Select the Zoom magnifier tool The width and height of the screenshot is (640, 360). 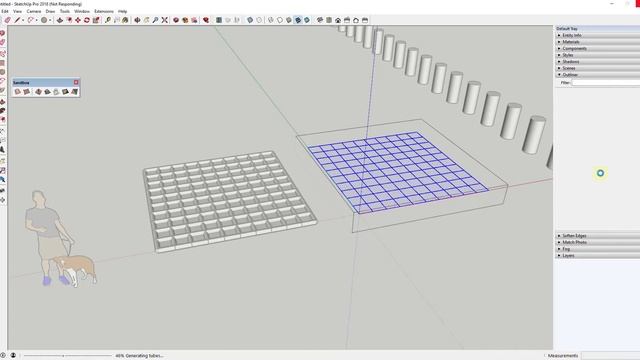click(155, 20)
